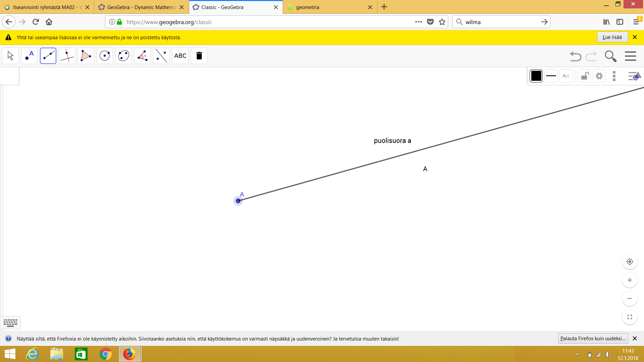The width and height of the screenshot is (644, 362).
Task: Open the GeoGebra hamburger main menu
Action: pos(630,56)
